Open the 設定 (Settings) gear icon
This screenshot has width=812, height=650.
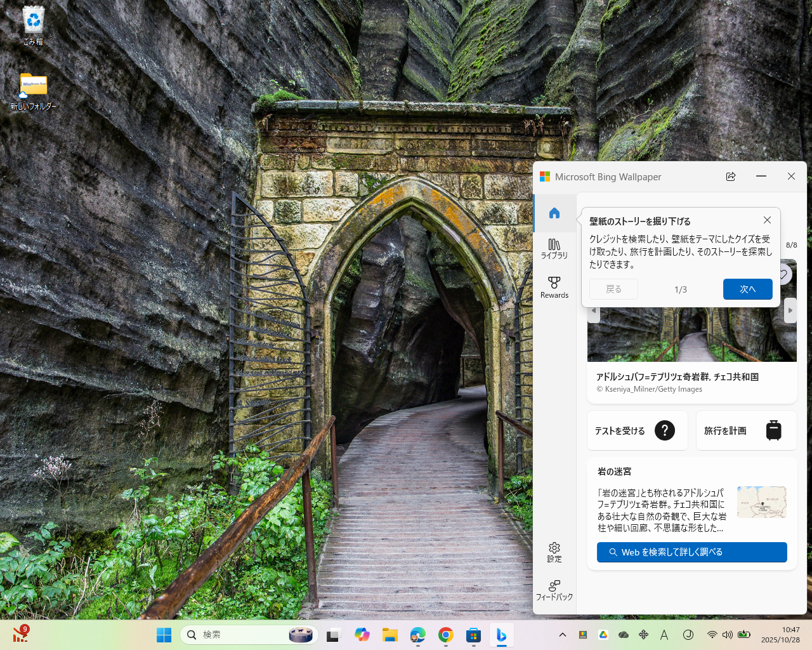(554, 552)
